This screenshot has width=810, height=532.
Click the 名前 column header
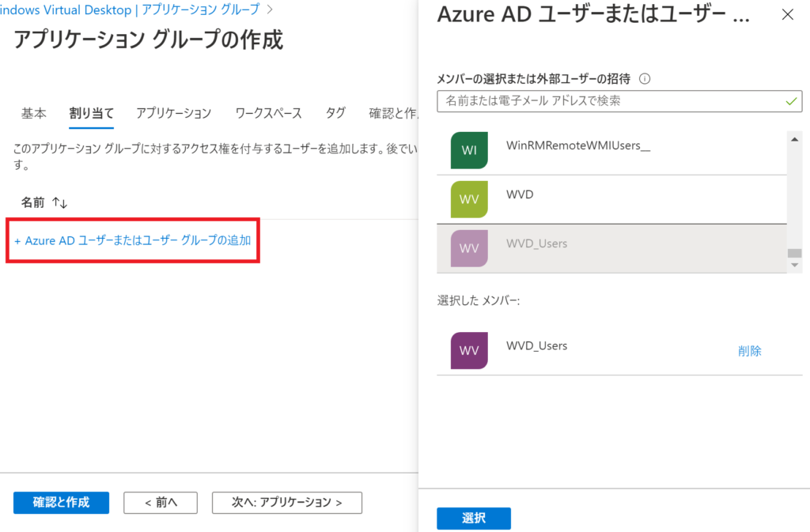(32, 203)
